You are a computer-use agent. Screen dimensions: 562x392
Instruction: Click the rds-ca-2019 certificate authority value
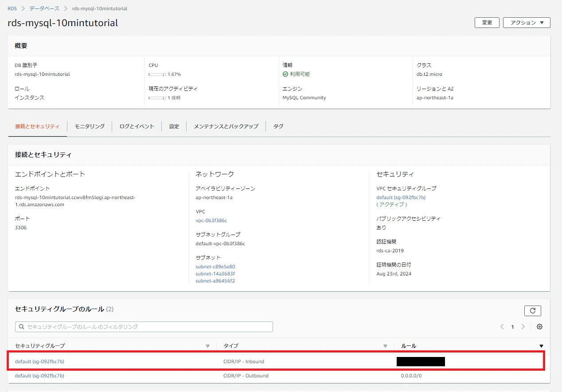point(390,251)
